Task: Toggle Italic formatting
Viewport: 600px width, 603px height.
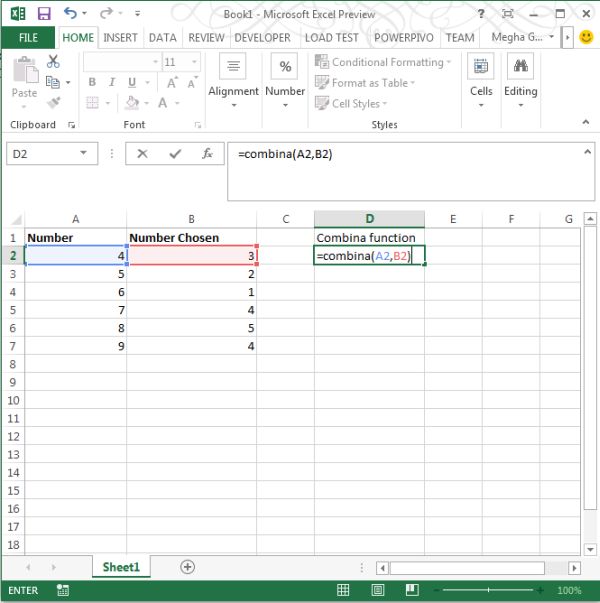Action: click(112, 82)
